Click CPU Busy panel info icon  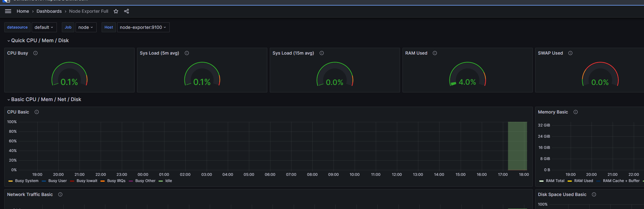point(35,53)
